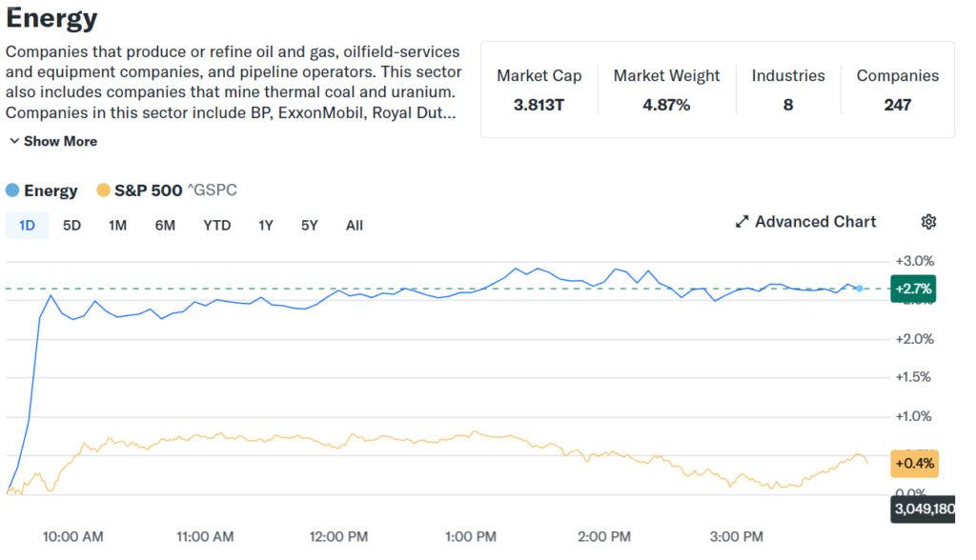Click the blue Energy legend dot
The height and width of the screenshot is (560, 976).
click(x=12, y=190)
